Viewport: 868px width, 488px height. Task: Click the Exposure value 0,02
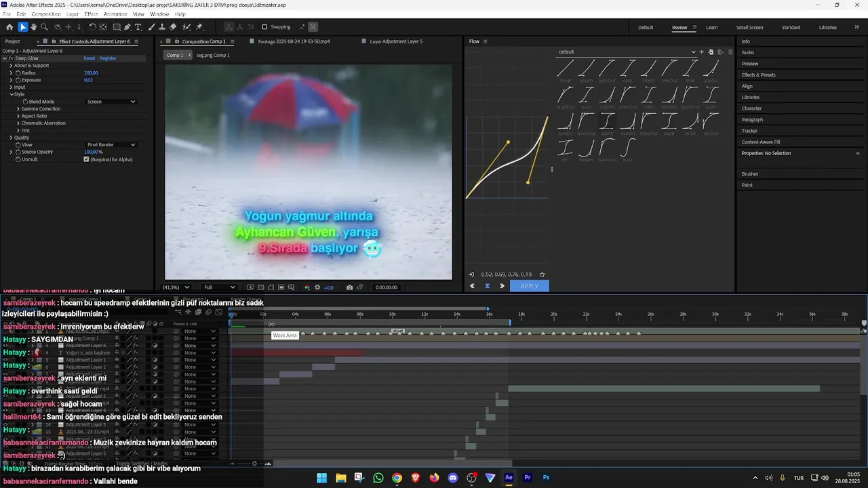pos(88,80)
